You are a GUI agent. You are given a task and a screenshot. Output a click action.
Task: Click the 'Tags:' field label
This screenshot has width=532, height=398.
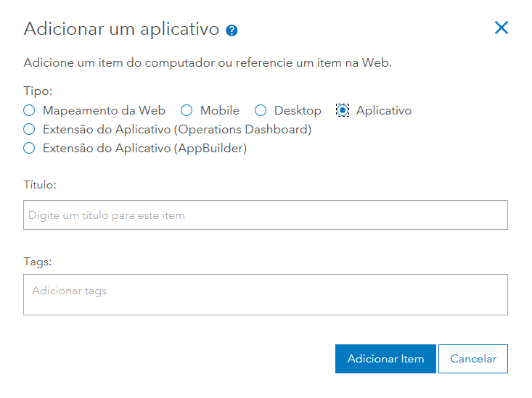coord(38,260)
